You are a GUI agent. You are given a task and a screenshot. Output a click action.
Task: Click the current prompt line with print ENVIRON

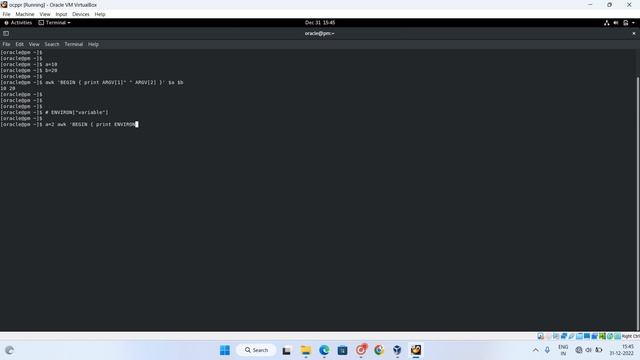pos(69,124)
